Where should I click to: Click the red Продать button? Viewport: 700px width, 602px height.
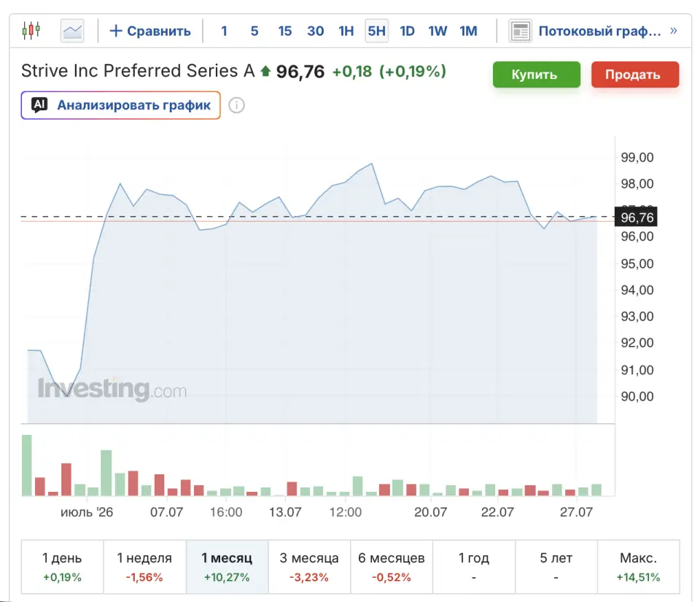point(635,74)
